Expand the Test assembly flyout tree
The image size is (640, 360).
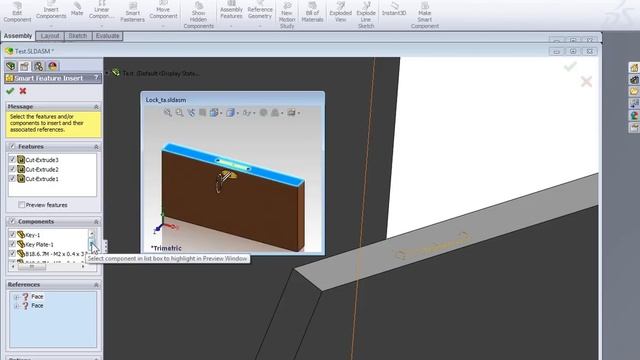click(x=107, y=73)
